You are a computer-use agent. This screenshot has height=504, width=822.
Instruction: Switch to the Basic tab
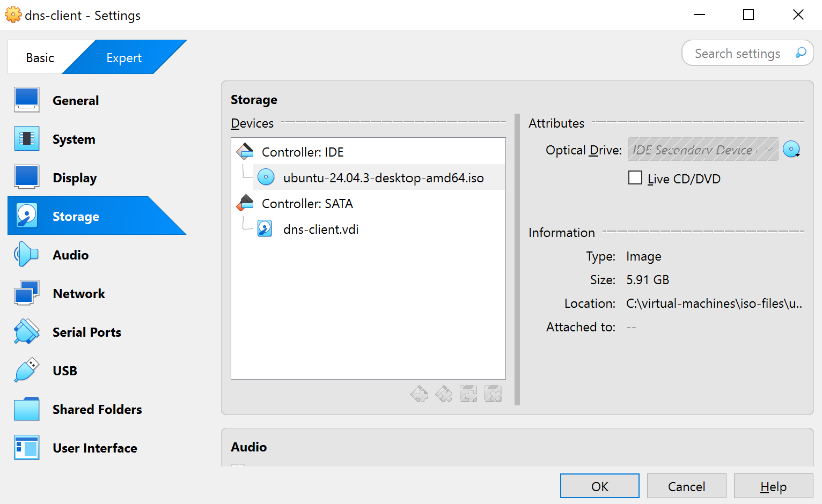click(x=40, y=57)
